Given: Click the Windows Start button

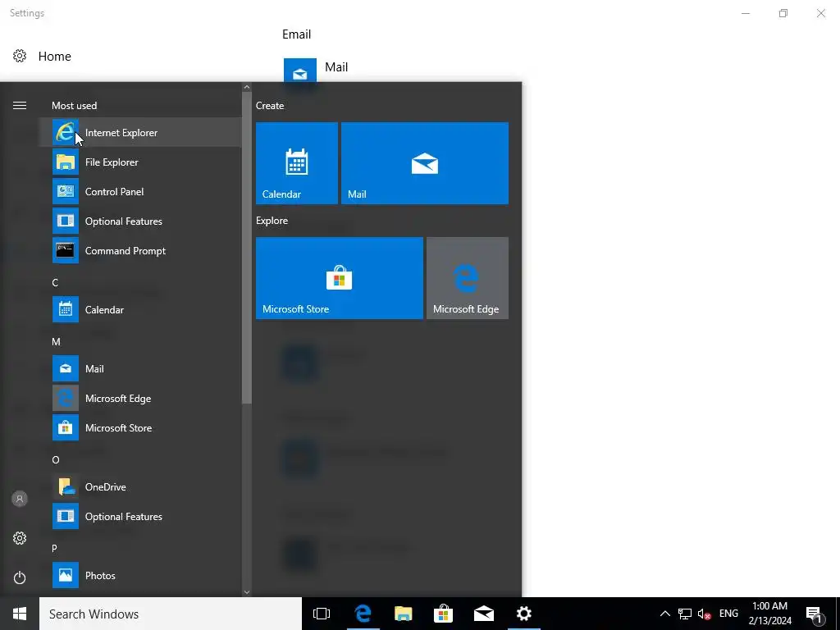Looking at the screenshot, I should click(20, 614).
